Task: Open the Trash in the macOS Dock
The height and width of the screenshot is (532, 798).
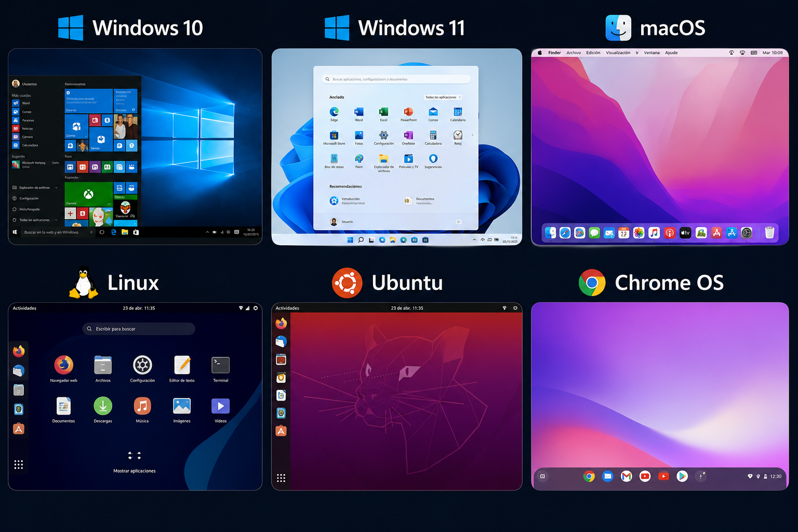Action: point(769,233)
